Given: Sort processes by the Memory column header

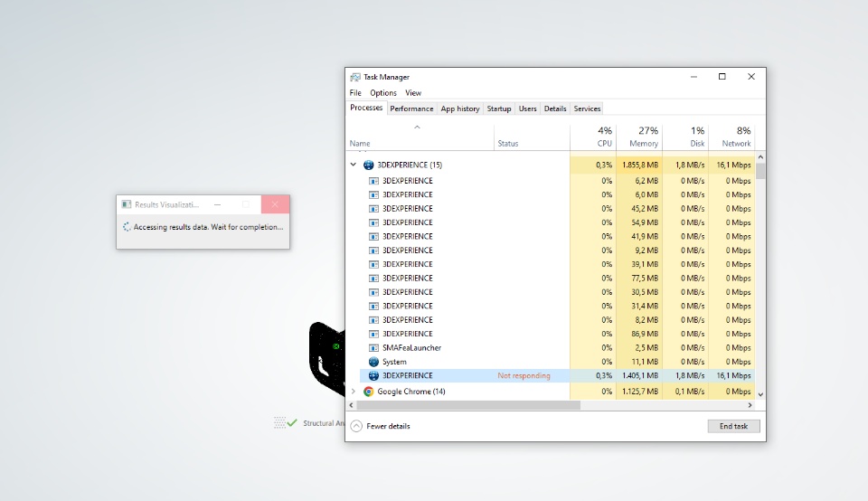Looking at the screenshot, I should coord(639,137).
